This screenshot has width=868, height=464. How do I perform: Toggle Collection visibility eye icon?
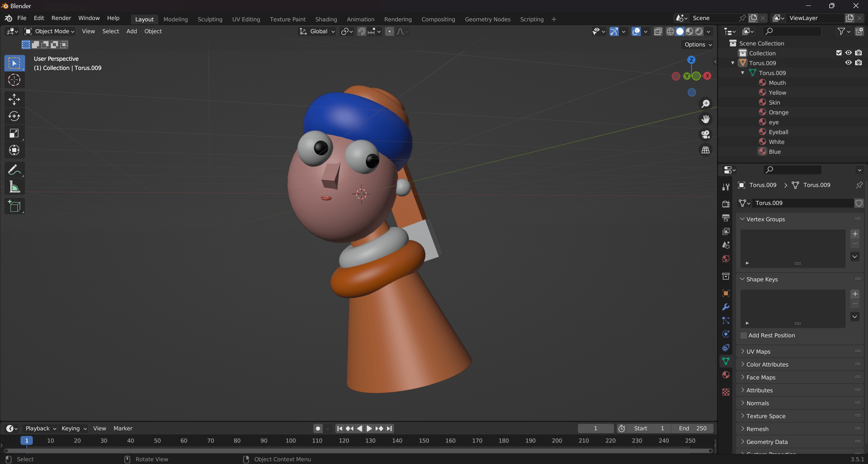click(x=848, y=53)
